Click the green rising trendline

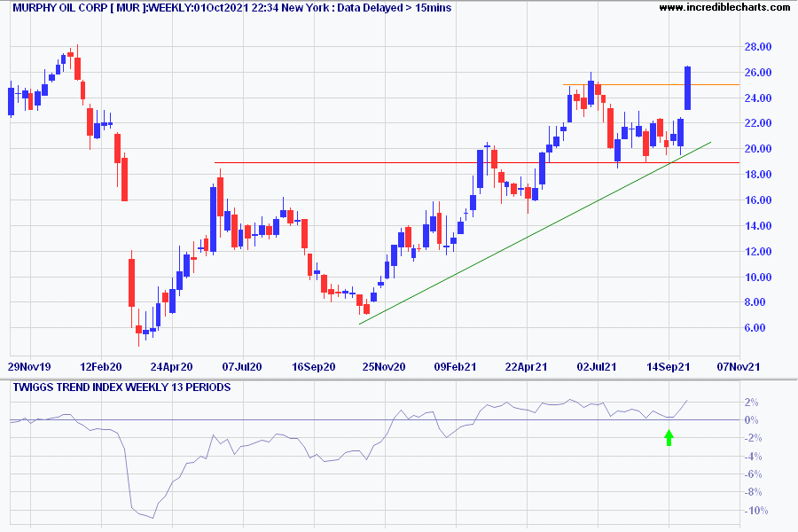point(535,234)
